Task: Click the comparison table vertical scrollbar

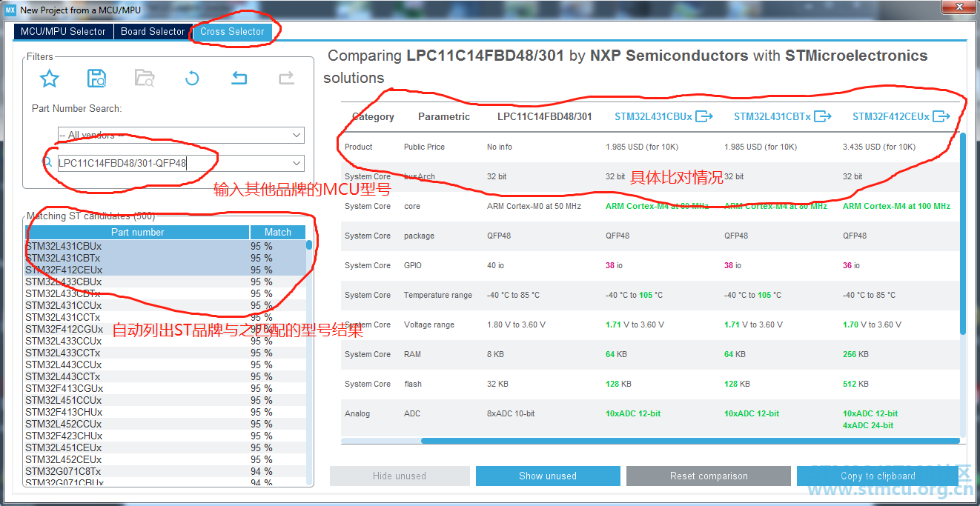Action: (x=963, y=233)
